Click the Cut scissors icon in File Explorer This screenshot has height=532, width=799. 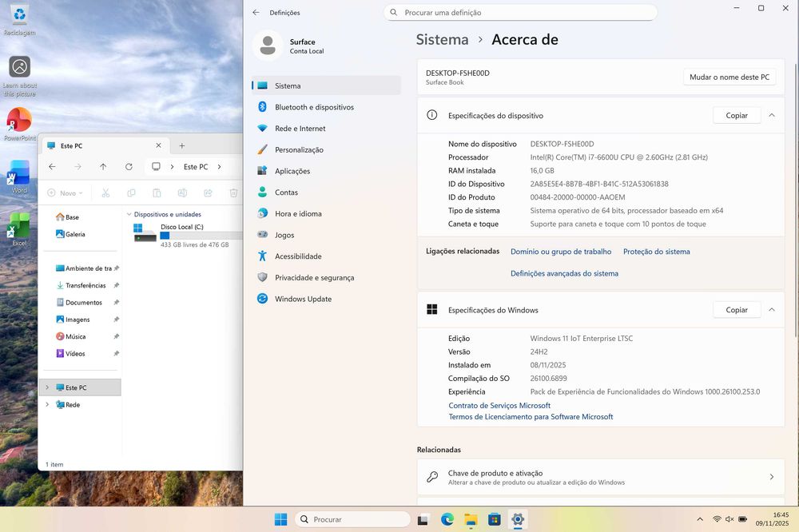[105, 193]
